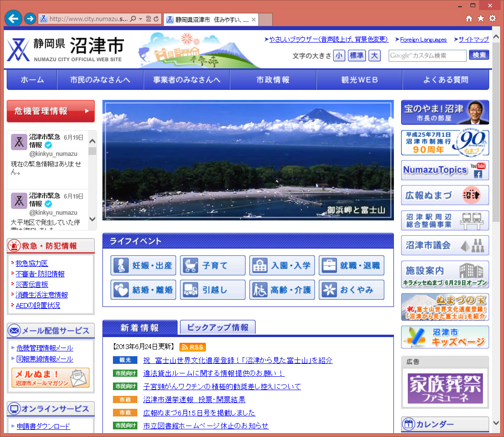The width and height of the screenshot is (504, 437).
Task: Open the 危機管理情報 red banner
Action: (51, 111)
